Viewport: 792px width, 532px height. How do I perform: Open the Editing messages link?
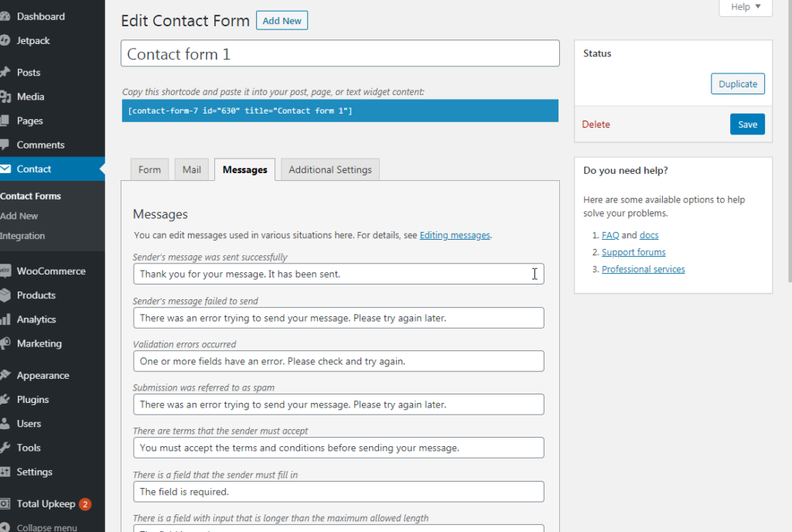click(455, 235)
